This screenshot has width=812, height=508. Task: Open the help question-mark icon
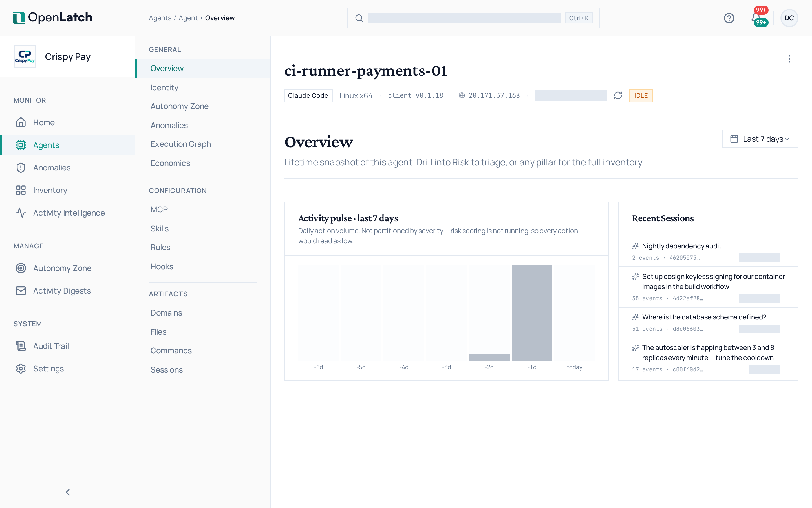[x=729, y=18]
